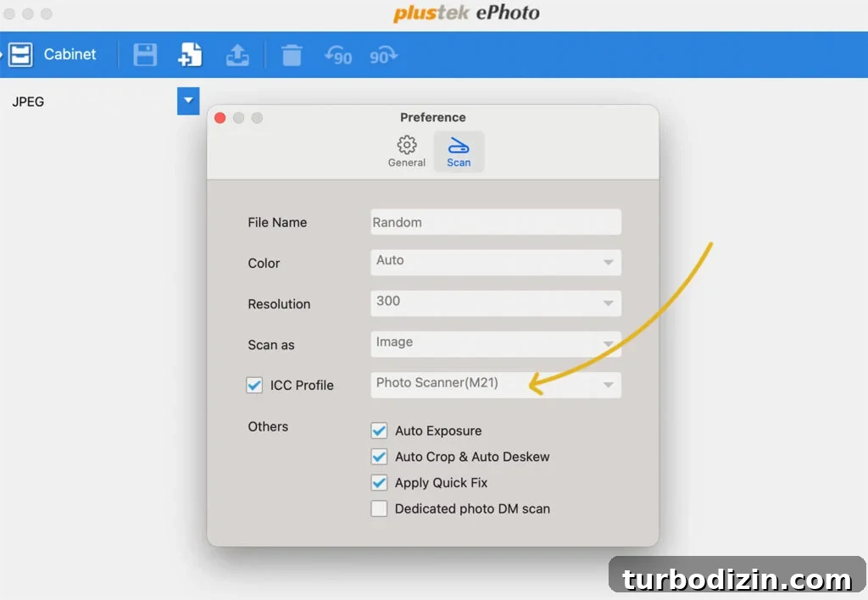The width and height of the screenshot is (868, 600).
Task: Click the Cabinet drawer icon
Action: pyautogui.click(x=20, y=54)
